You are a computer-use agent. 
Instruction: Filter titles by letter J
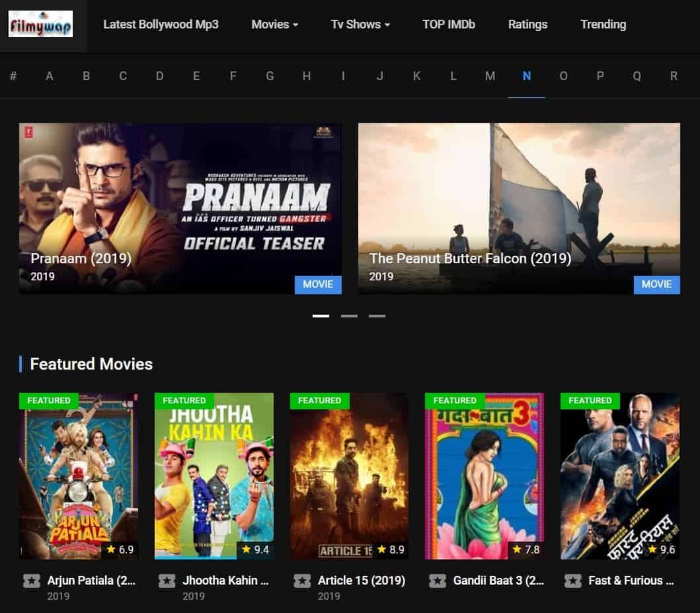click(380, 76)
